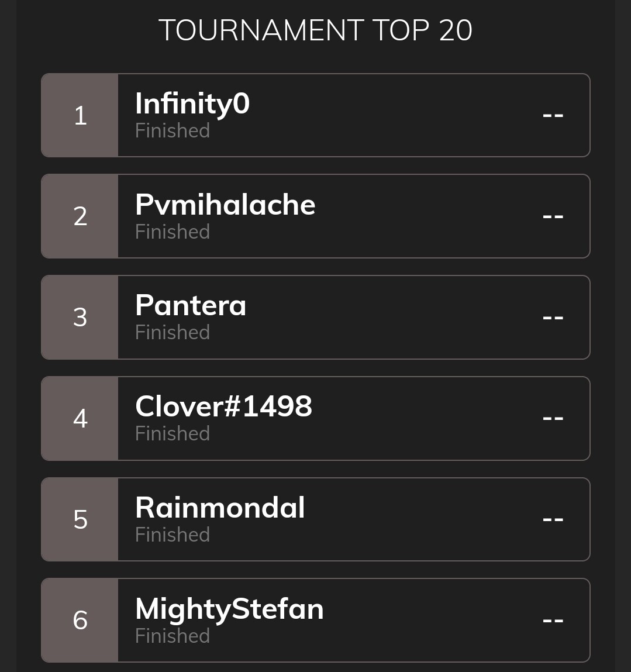Viewport: 631px width, 672px height.
Task: Click the rank 6 badge
Action: click(x=80, y=620)
